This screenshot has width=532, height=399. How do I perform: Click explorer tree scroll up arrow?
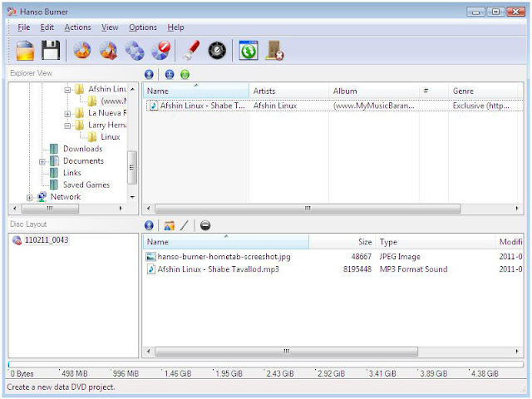pyautogui.click(x=132, y=89)
